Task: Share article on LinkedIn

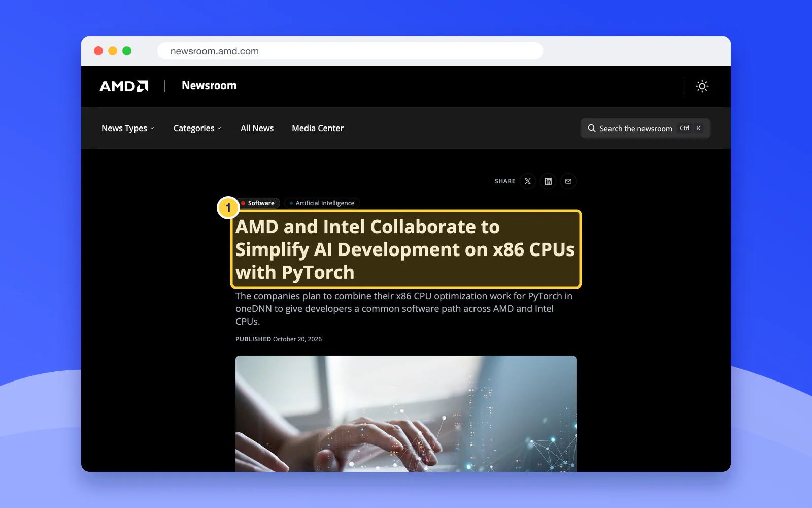Action: [548, 181]
